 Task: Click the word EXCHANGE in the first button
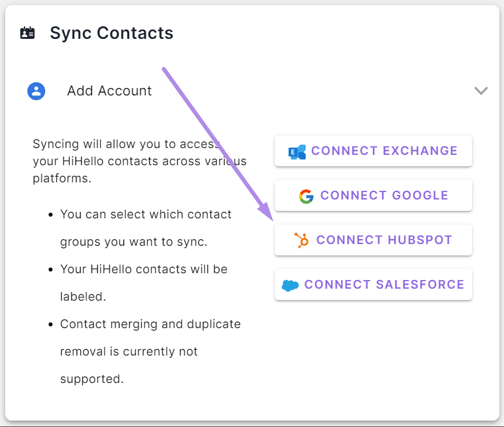tap(420, 151)
